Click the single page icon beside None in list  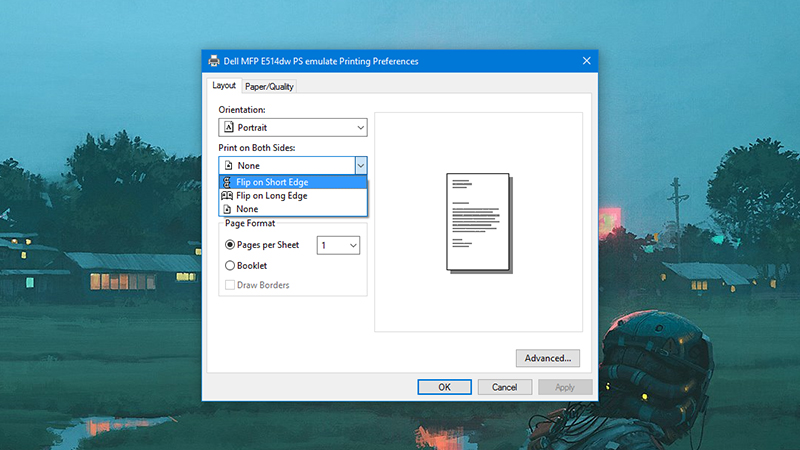227,209
